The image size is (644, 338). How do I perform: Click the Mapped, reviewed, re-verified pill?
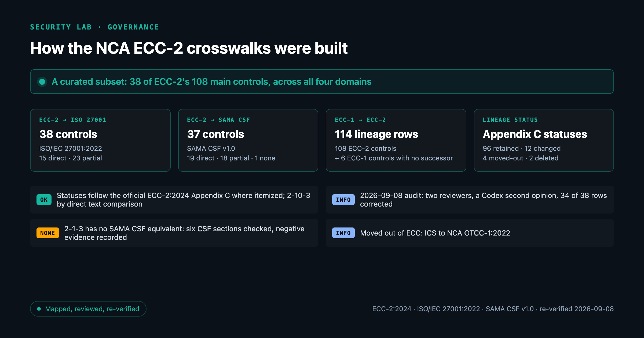88,309
